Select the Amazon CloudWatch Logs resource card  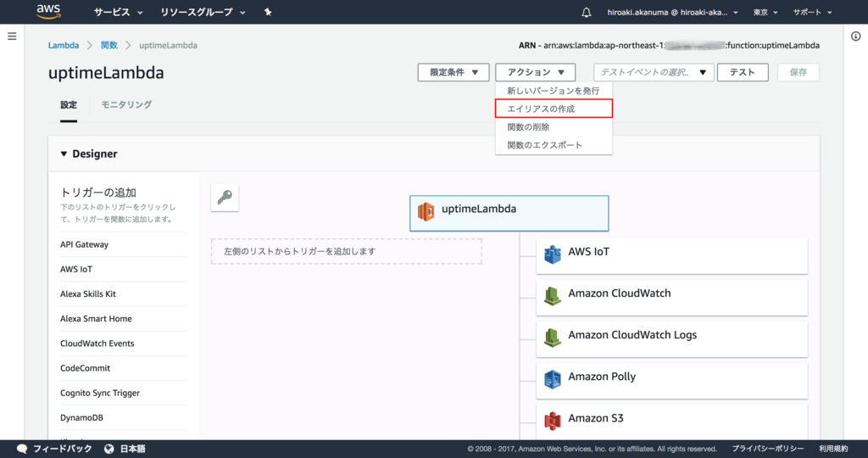pos(672,339)
